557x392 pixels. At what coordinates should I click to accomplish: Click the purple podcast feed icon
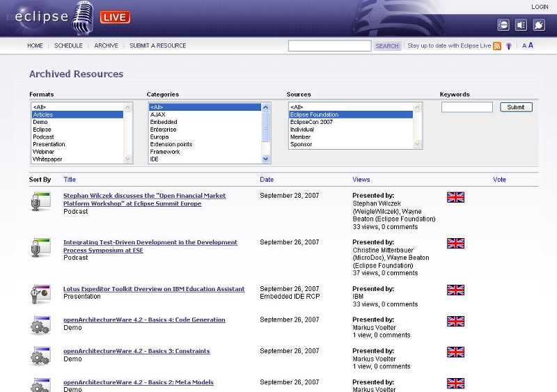pos(509,46)
